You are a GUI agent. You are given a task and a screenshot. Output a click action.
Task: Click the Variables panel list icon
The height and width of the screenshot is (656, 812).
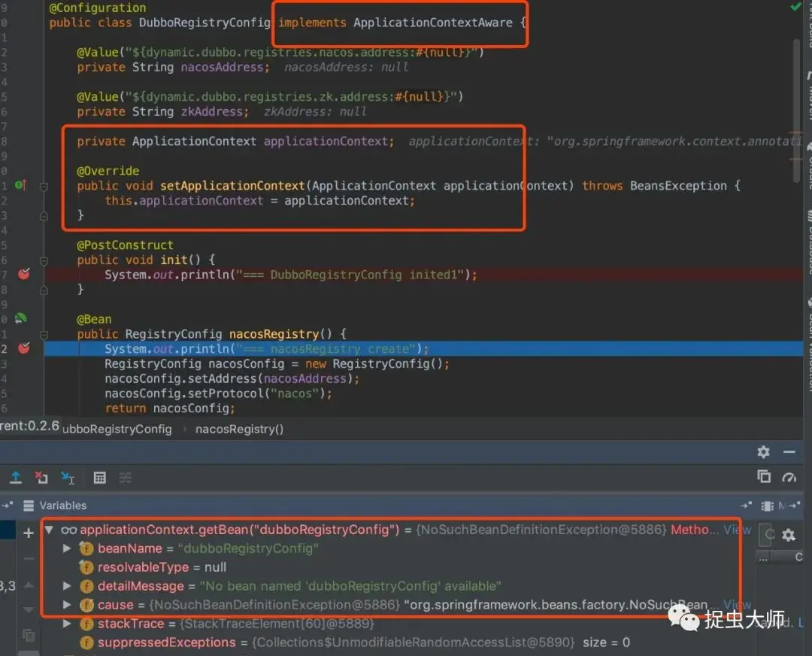point(29,506)
